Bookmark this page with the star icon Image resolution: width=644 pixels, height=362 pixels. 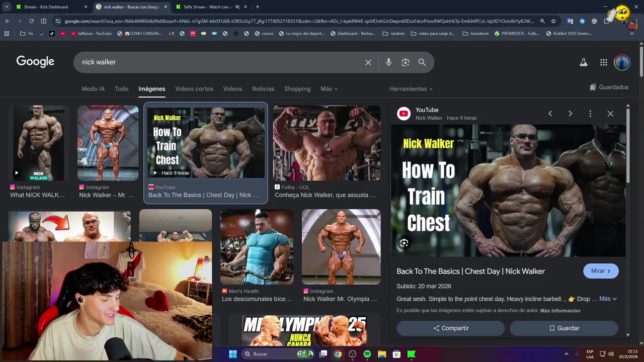553,21
